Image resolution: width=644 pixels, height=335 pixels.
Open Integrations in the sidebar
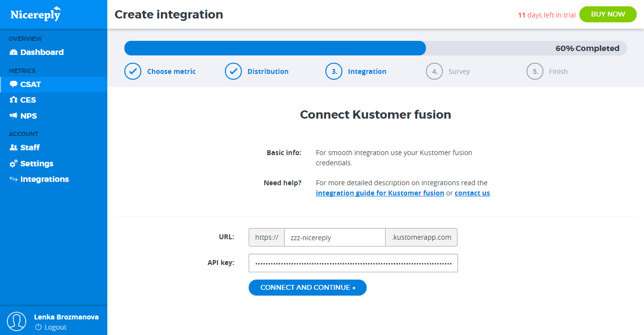click(53, 179)
